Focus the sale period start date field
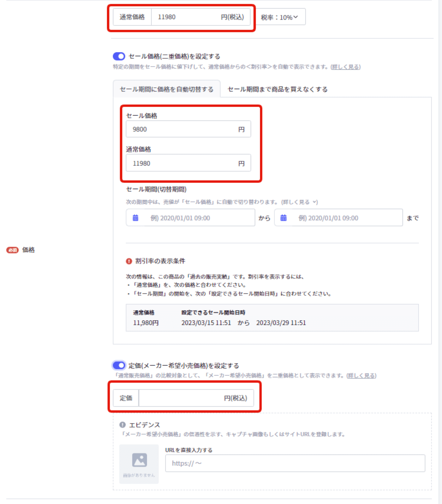 [x=190, y=218]
